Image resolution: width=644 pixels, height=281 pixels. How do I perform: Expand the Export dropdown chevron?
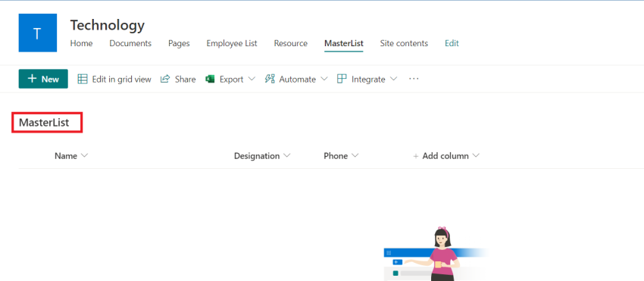pyautogui.click(x=252, y=79)
